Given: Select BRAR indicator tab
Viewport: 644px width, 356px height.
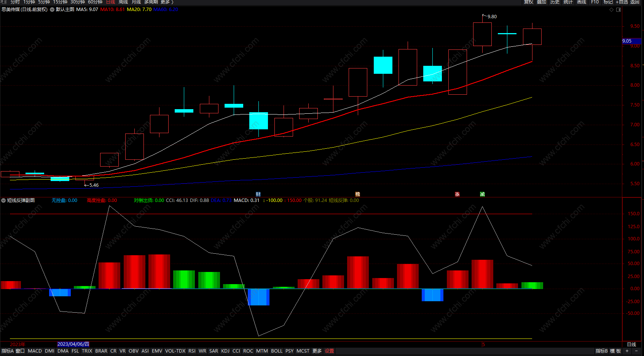Looking at the screenshot, I should [x=101, y=351].
